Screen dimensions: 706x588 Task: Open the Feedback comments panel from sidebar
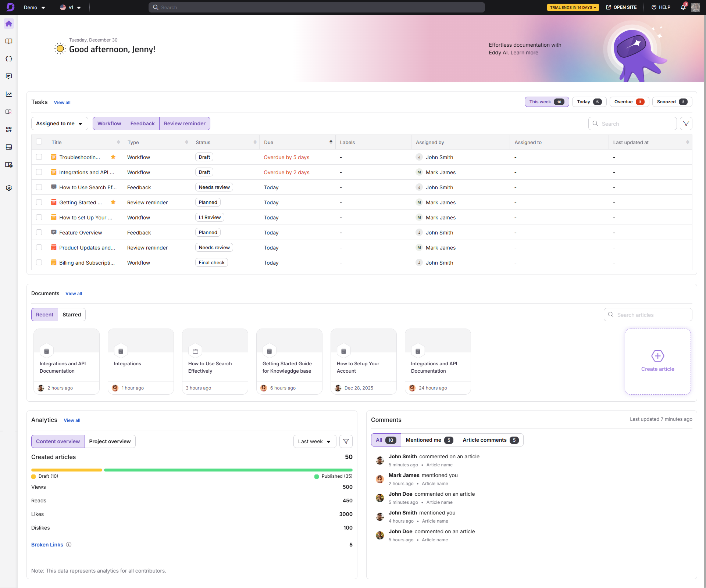tap(9, 76)
